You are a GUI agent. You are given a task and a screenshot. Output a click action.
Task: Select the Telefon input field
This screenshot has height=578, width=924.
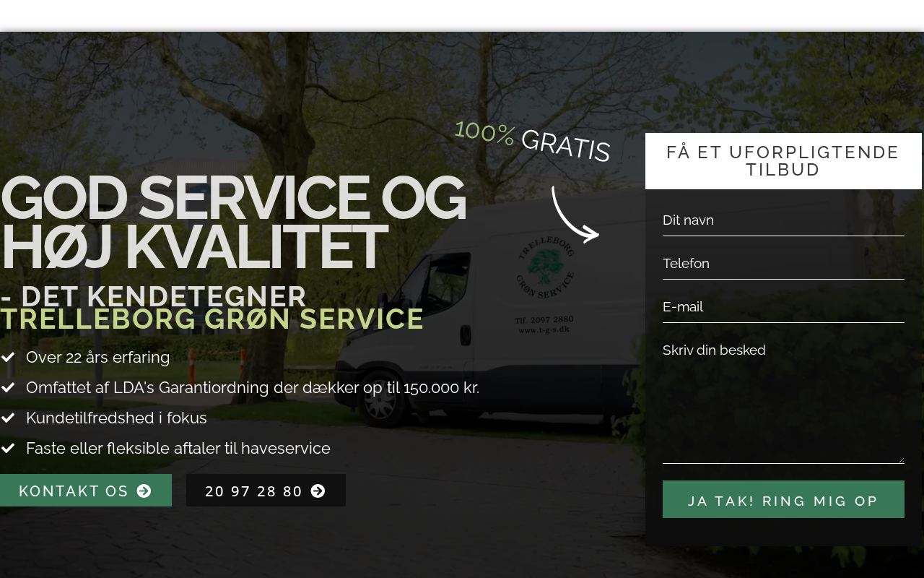coord(783,264)
